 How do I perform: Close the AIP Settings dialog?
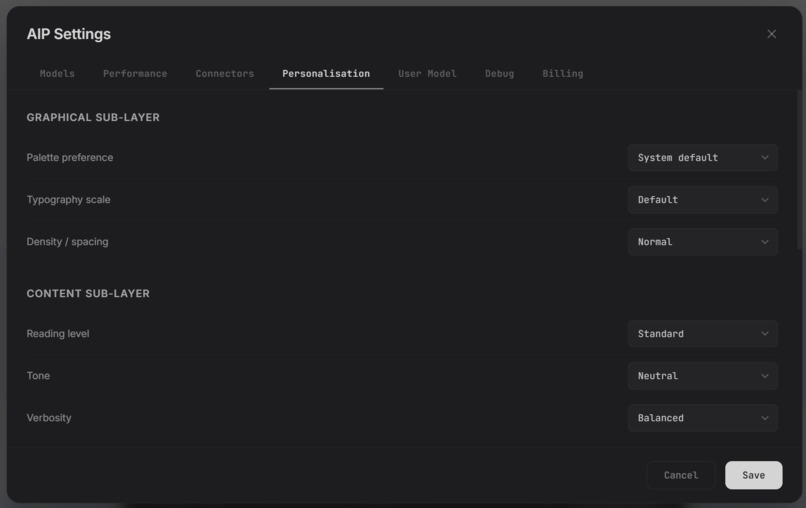(771, 34)
